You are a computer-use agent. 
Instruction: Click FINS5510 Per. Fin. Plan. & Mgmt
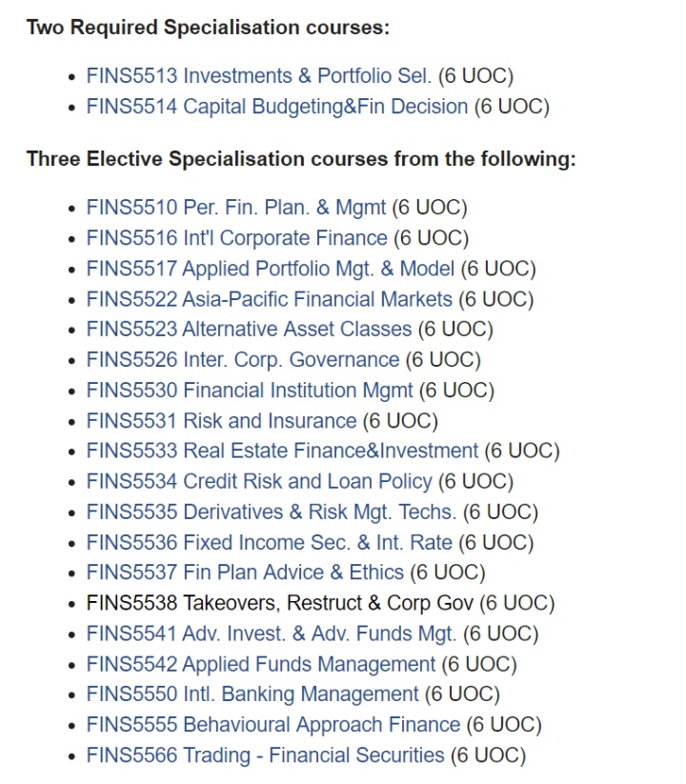tap(236, 208)
